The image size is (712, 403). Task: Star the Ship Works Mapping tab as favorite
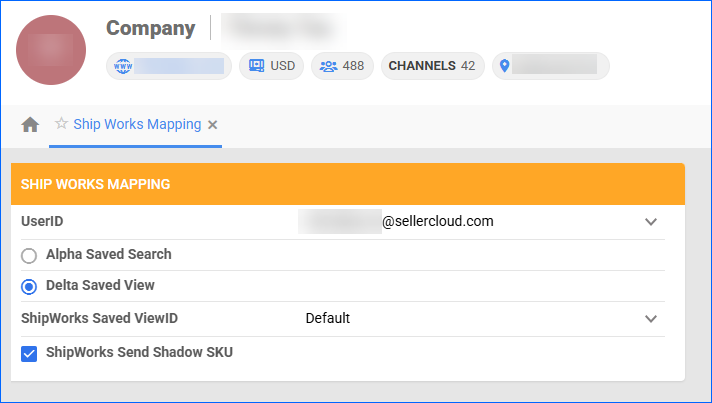click(62, 125)
